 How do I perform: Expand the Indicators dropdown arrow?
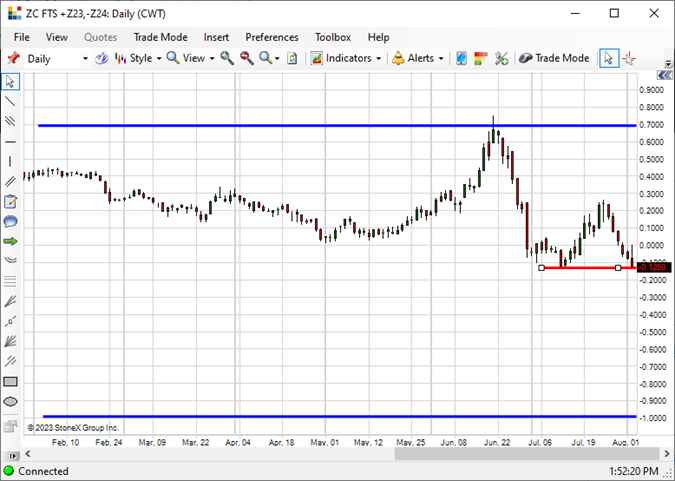pos(379,59)
